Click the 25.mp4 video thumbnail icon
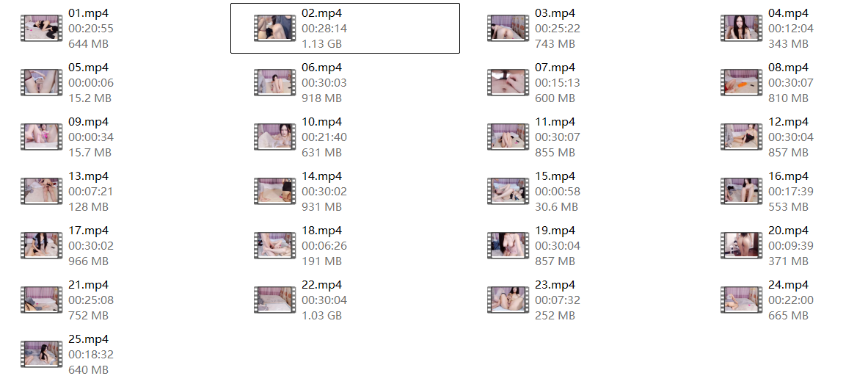 (x=42, y=354)
